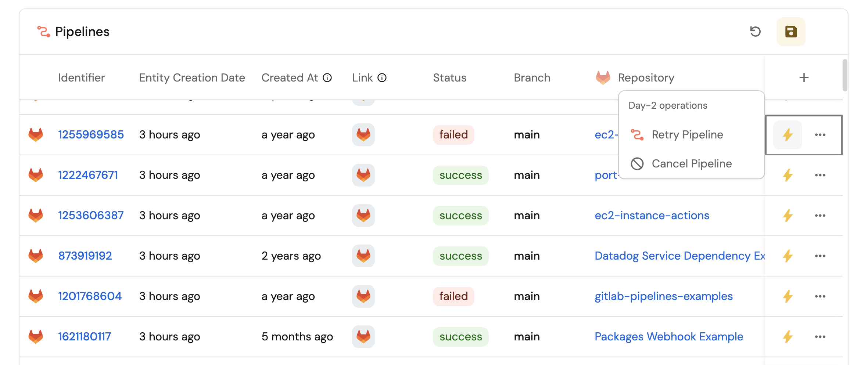
Task: Choose Cancel Pipeline menu option
Action: pyautogui.click(x=691, y=164)
